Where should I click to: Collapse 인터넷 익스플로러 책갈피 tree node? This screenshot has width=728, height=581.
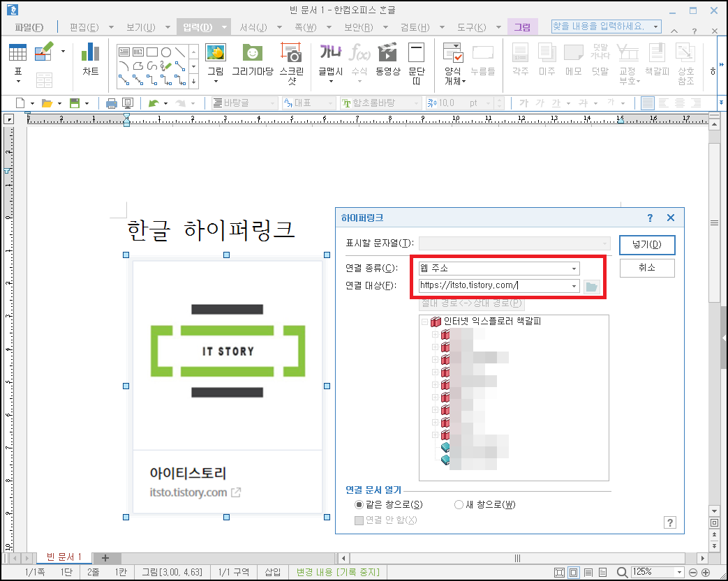(x=424, y=321)
